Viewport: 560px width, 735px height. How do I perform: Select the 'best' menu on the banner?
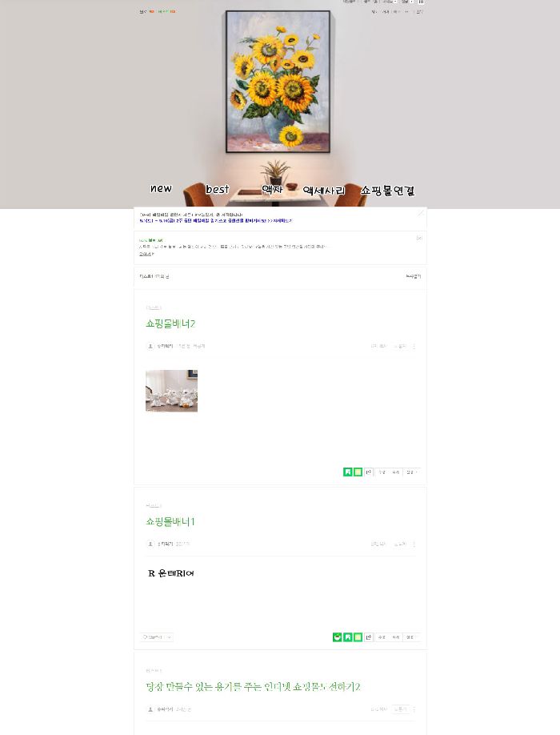tap(218, 190)
